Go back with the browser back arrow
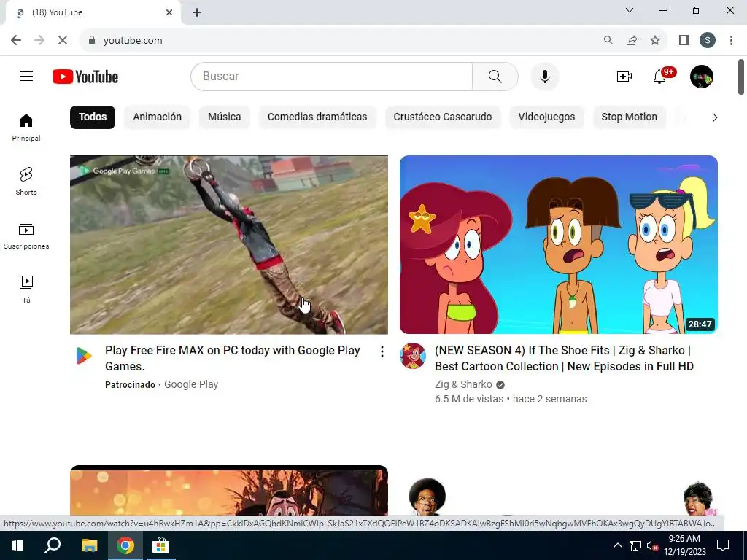The height and width of the screenshot is (560, 747). click(16, 41)
